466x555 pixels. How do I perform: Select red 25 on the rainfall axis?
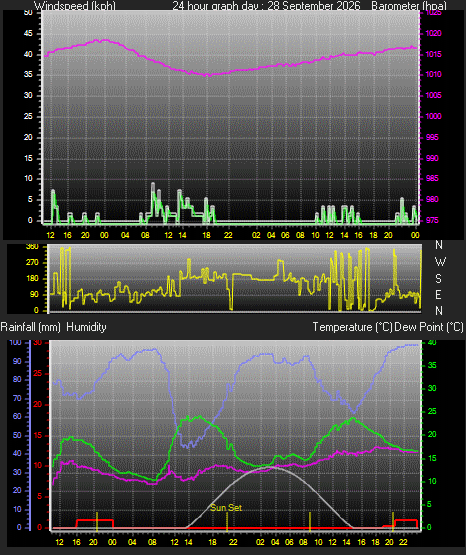click(x=38, y=373)
